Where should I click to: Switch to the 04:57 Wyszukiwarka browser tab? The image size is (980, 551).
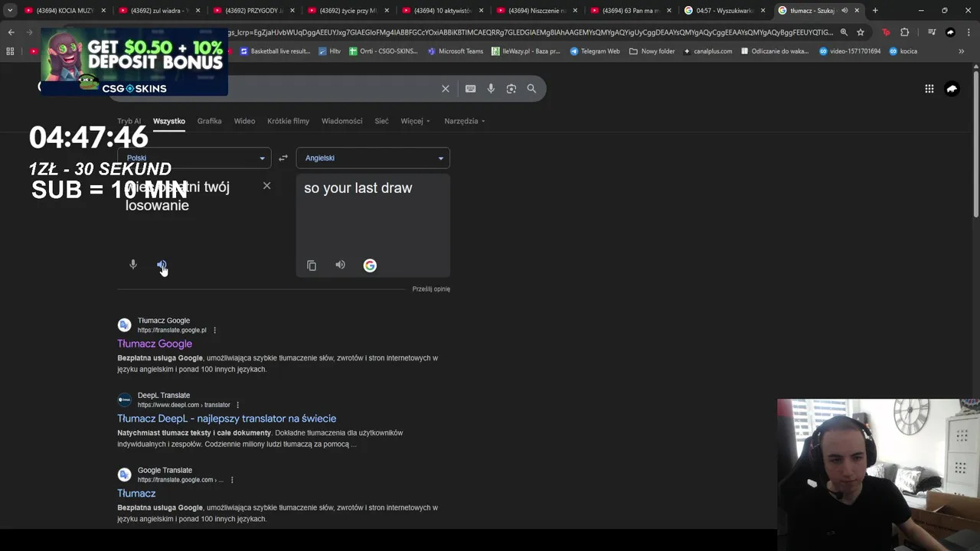pyautogui.click(x=724, y=11)
